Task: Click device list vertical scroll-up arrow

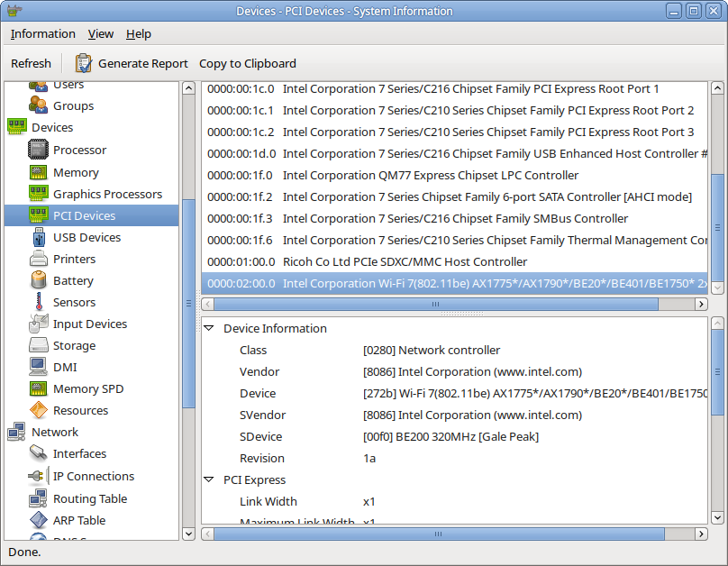Action: pos(717,87)
